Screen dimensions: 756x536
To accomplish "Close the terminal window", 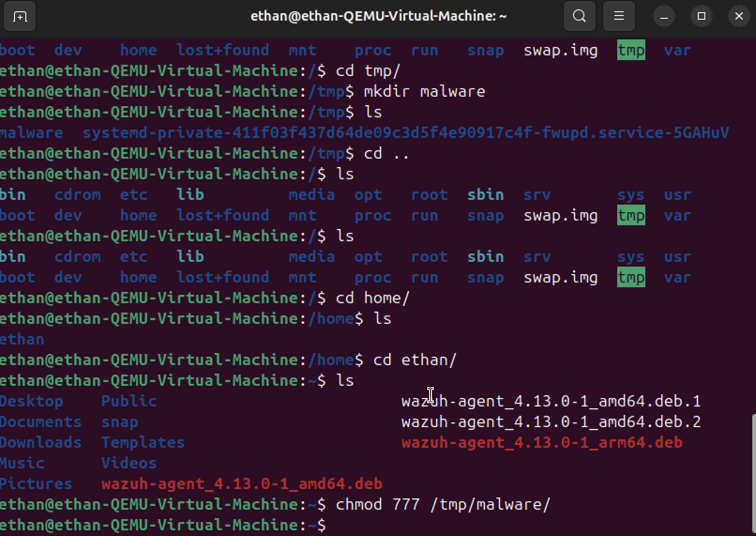I will [739, 16].
